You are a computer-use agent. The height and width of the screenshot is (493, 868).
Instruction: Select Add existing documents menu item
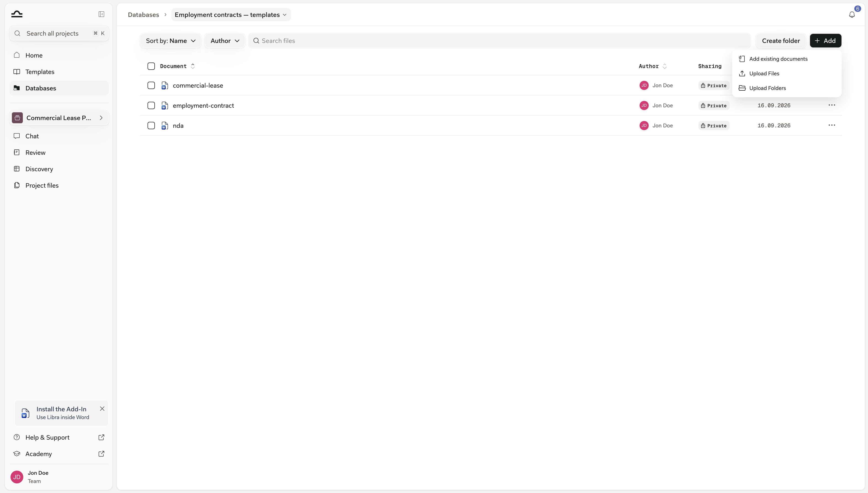point(787,59)
